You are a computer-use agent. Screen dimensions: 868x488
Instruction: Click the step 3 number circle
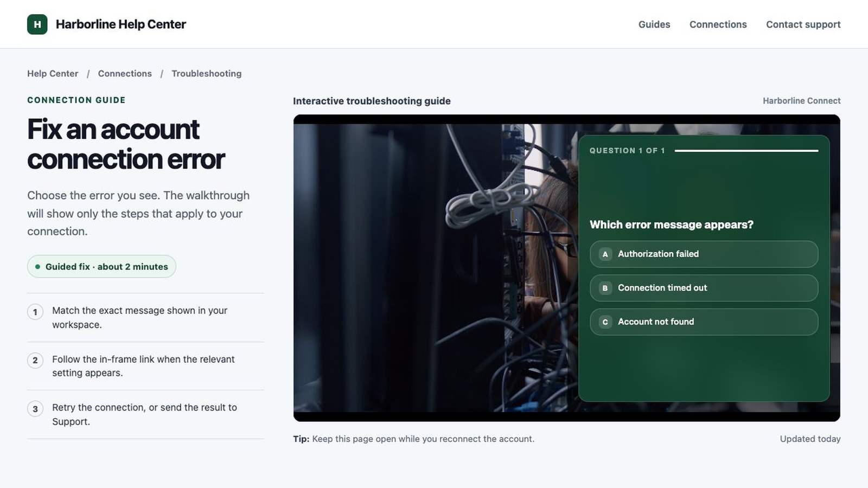tap(35, 409)
